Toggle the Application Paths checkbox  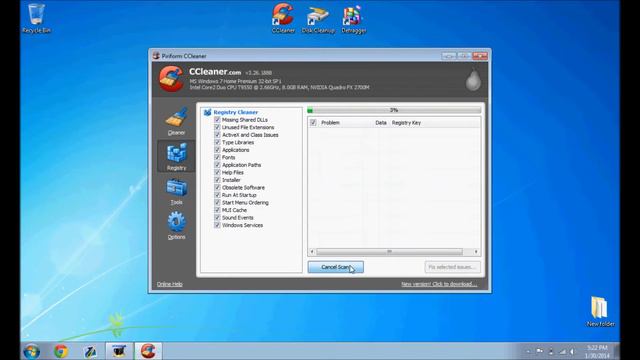(217, 165)
